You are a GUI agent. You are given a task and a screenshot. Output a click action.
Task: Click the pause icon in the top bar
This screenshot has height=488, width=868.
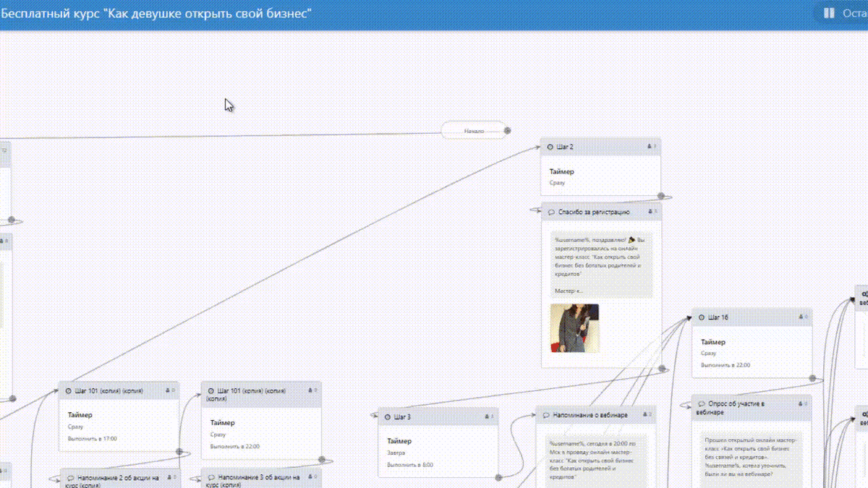[x=829, y=13]
